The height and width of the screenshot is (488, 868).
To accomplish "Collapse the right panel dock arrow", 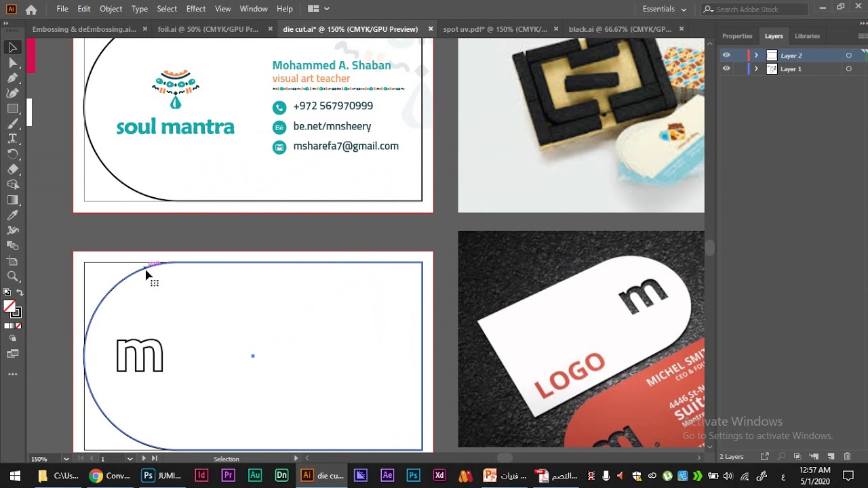I will pyautogui.click(x=862, y=24).
